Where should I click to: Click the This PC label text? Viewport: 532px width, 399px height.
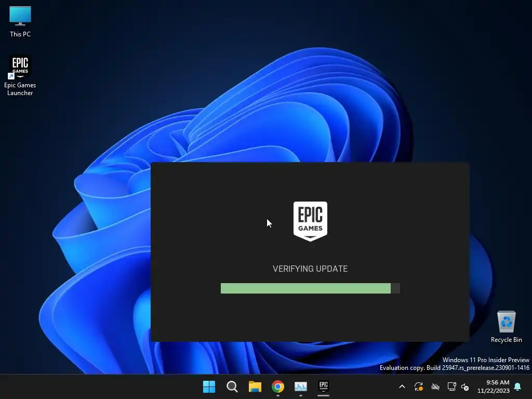(x=20, y=34)
